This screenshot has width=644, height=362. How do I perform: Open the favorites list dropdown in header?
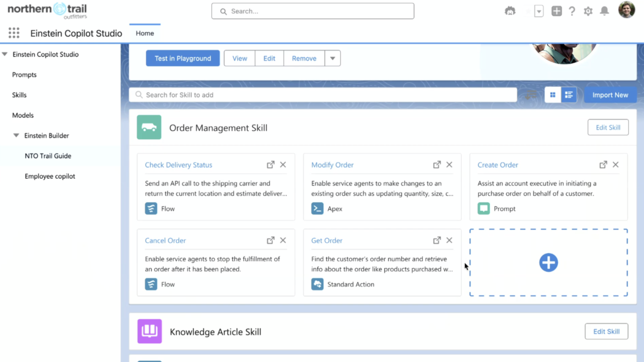tap(538, 11)
